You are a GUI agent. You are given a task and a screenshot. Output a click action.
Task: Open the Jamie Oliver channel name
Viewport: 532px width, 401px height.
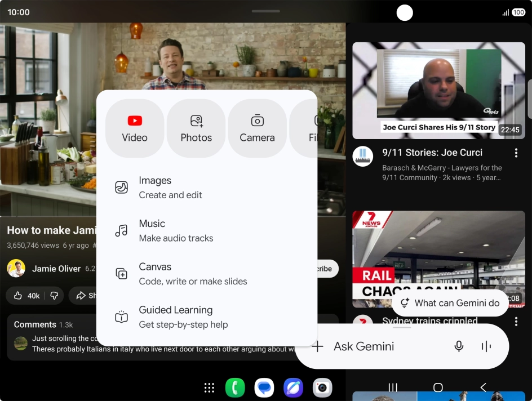pyautogui.click(x=56, y=269)
